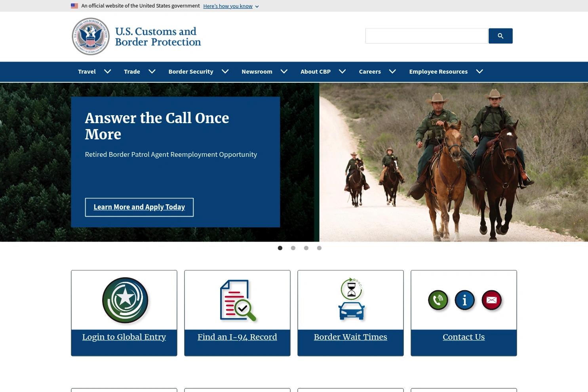Click the horseback Border Patrol agents photo
The image size is (588, 392).
(x=454, y=162)
